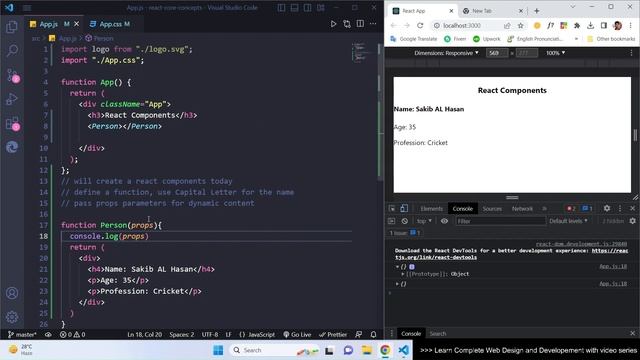This screenshot has height=360, width=640.
Task: Open the Other bookmarks folder
Action: coord(611,39)
